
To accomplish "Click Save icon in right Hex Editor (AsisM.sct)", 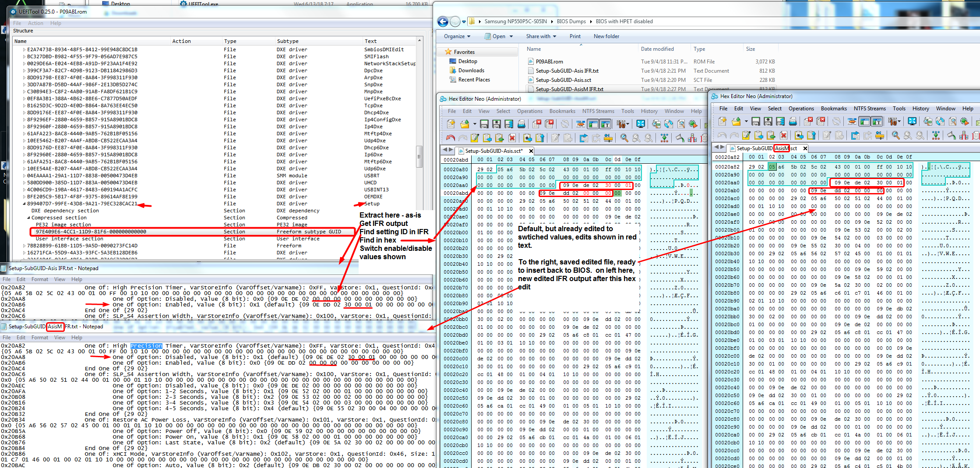I will coord(756,121).
